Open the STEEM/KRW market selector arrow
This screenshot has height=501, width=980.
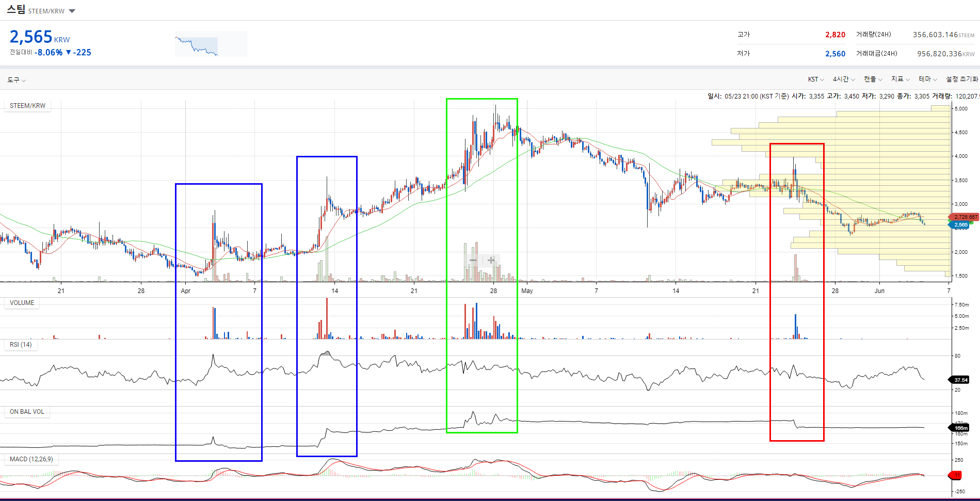[72, 11]
